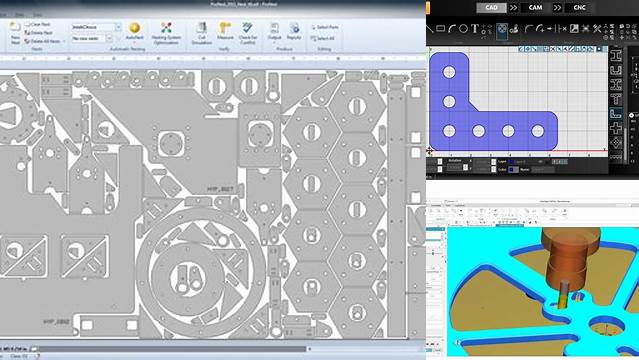Launch the Cut Simulation tool

click(202, 33)
